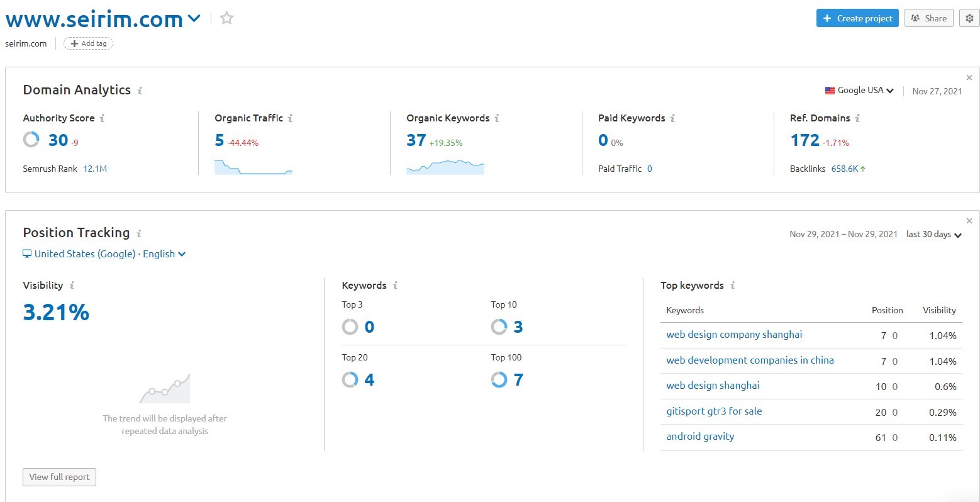The height and width of the screenshot is (502, 980).
Task: Open project settings gear icon
Action: point(969,18)
